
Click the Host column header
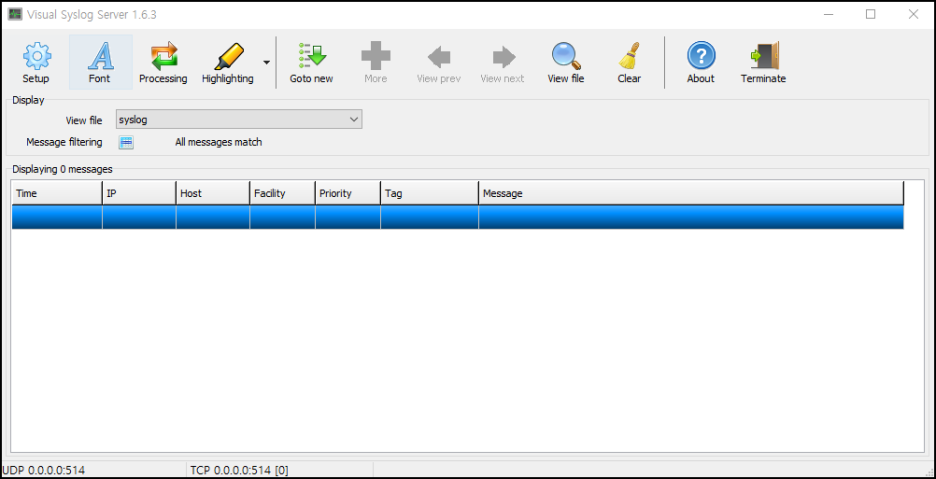pos(213,194)
